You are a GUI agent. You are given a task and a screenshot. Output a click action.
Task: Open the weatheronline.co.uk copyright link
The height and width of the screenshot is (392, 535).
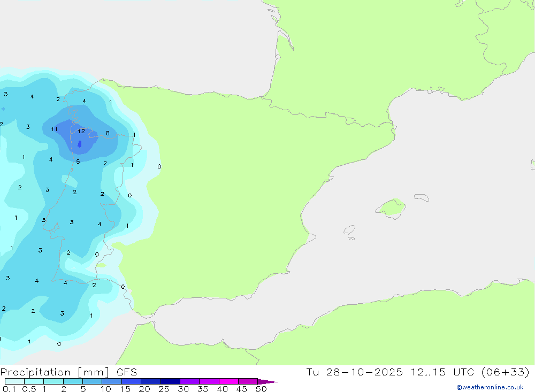click(490, 387)
